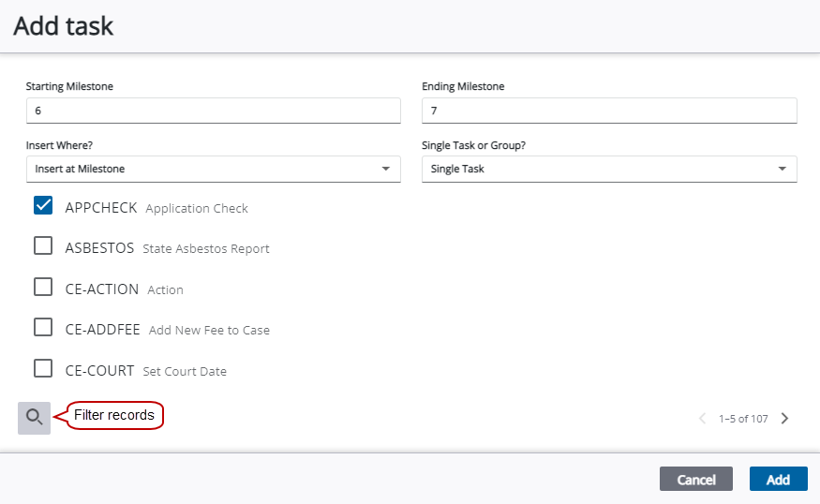
Task: Check the ASBESTOS checkbox
Action: [x=43, y=246]
